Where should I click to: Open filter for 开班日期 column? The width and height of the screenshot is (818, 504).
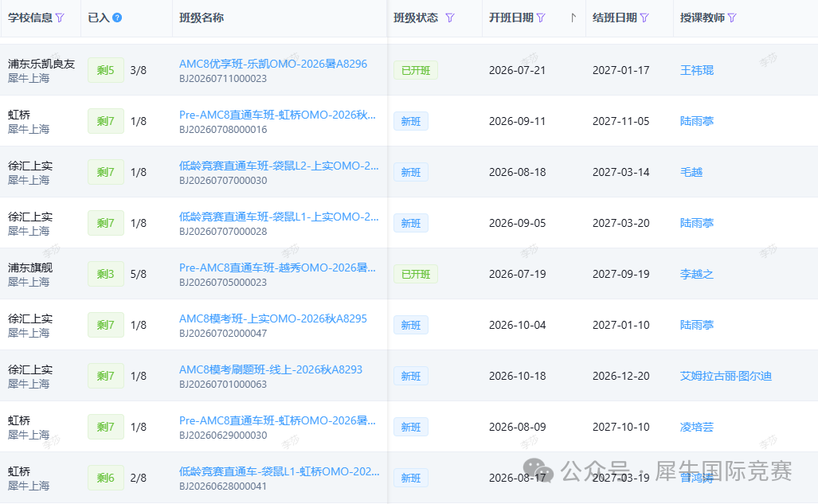(541, 18)
